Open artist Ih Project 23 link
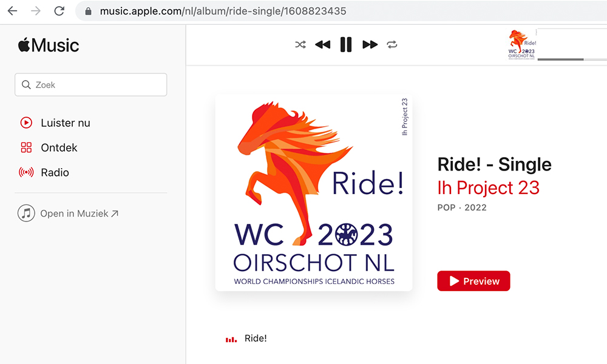Viewport: 607px width, 364px height. click(488, 188)
